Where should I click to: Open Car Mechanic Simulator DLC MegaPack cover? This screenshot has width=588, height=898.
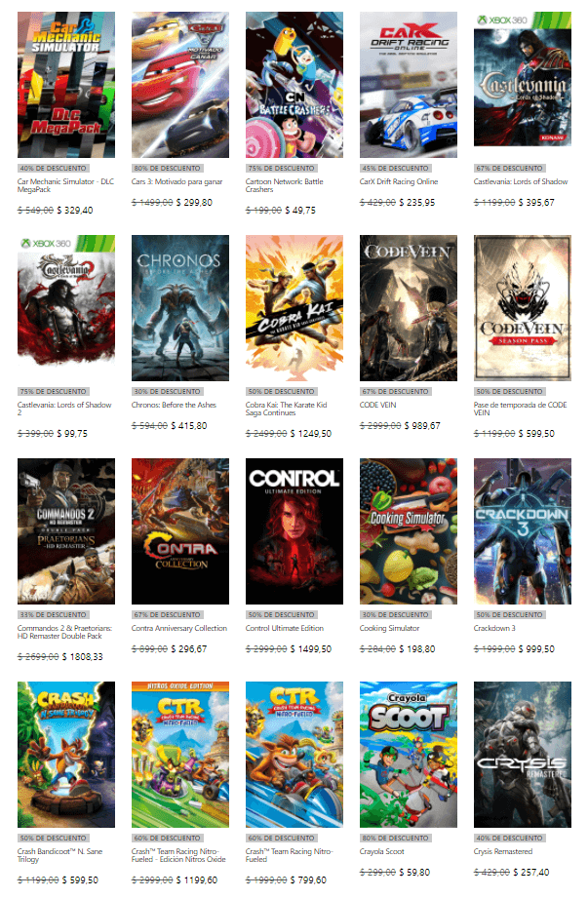point(66,85)
